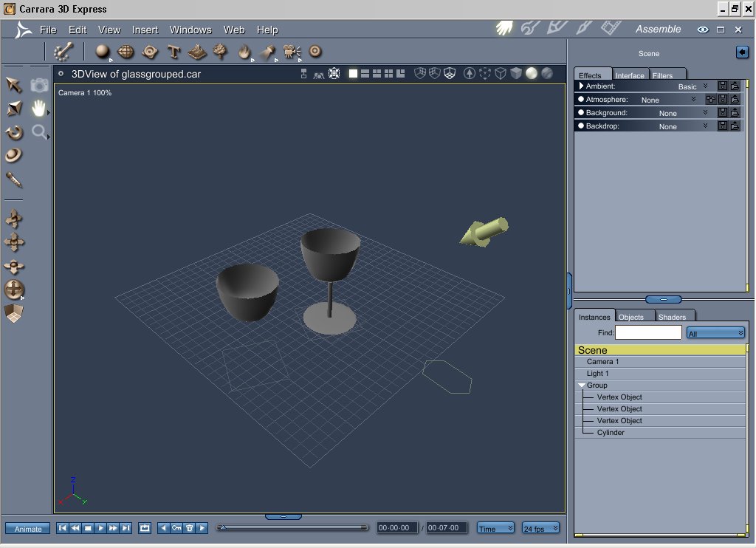
Task: Open the Insert menu
Action: pyautogui.click(x=145, y=30)
